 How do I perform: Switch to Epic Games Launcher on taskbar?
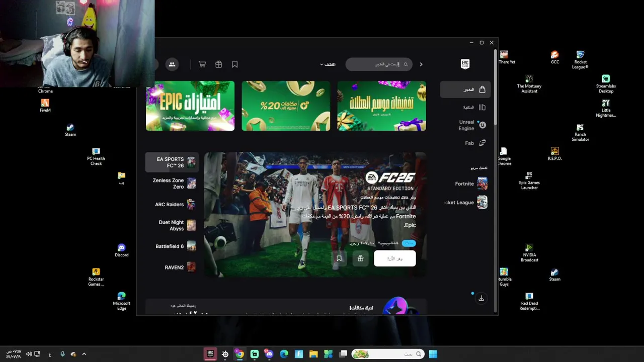tap(210, 354)
